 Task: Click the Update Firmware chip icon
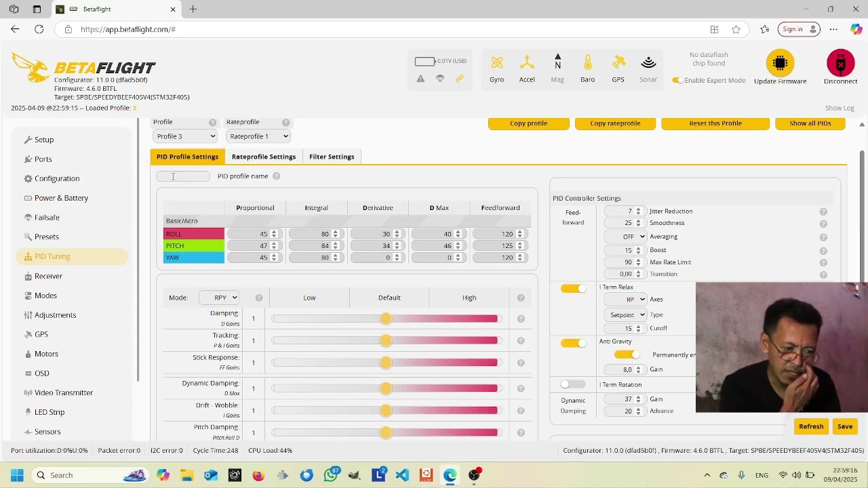(780, 63)
